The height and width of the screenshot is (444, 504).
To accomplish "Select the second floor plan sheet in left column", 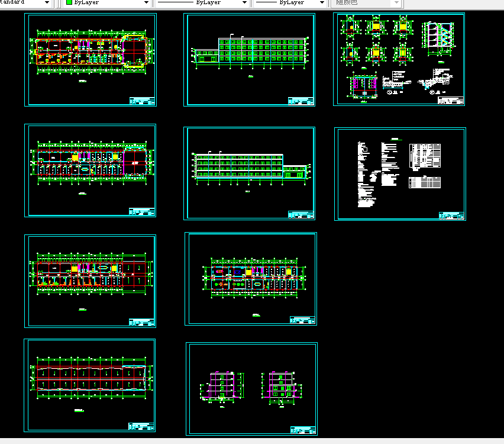I will (x=91, y=170).
